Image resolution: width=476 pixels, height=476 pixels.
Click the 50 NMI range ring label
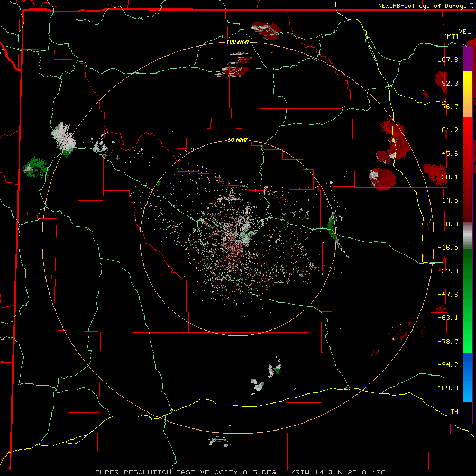coord(237,140)
